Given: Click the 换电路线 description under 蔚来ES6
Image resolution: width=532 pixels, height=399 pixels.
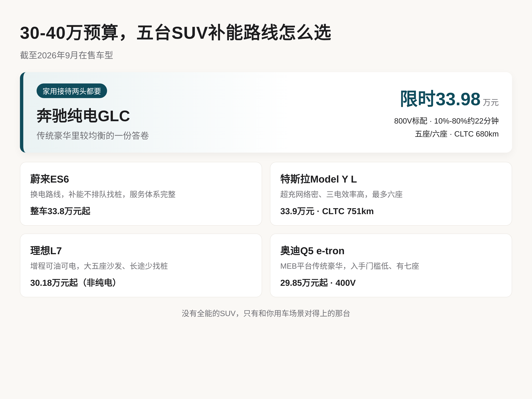Looking at the screenshot, I should click(x=103, y=194).
